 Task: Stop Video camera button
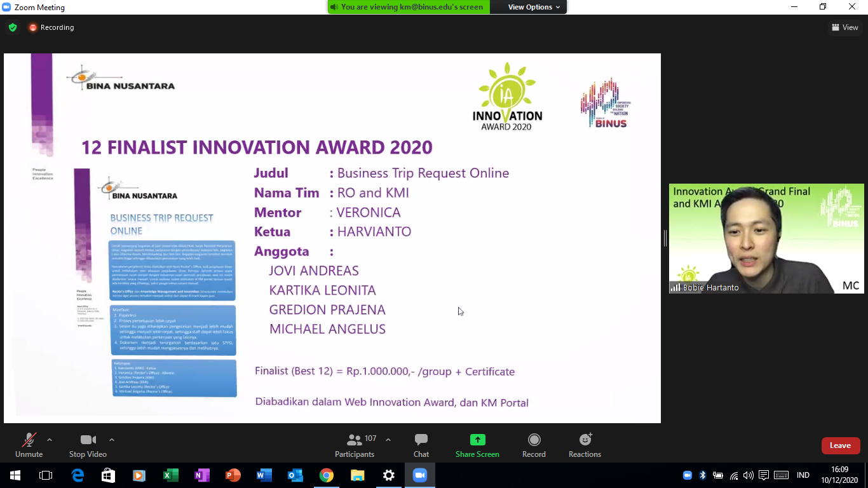coord(88,445)
